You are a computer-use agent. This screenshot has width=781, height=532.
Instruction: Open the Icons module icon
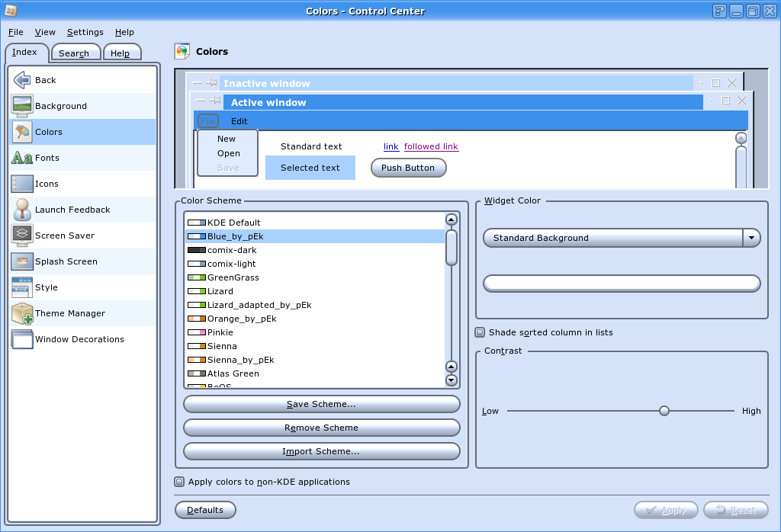22,184
